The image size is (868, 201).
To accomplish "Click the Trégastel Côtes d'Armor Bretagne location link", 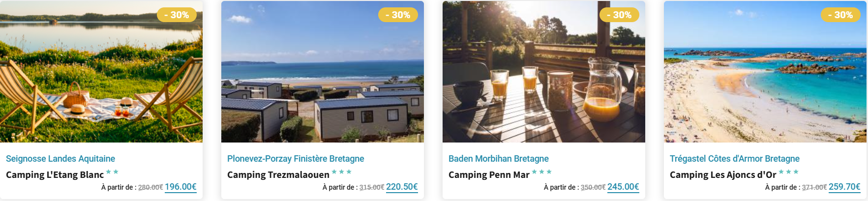I will 734,159.
